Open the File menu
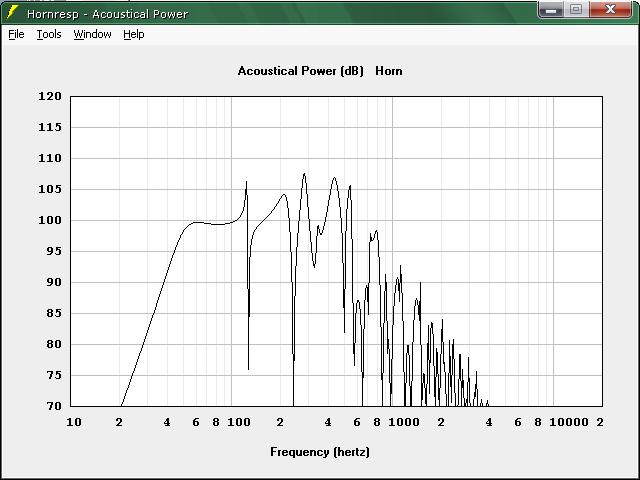The image size is (640, 480). (x=16, y=34)
